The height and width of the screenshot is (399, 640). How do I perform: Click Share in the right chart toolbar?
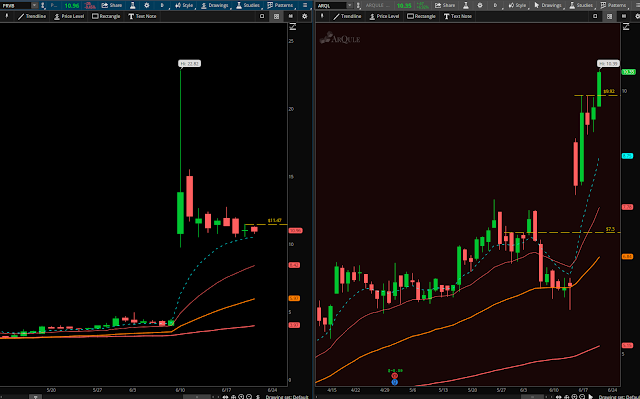pyautogui.click(x=445, y=5)
